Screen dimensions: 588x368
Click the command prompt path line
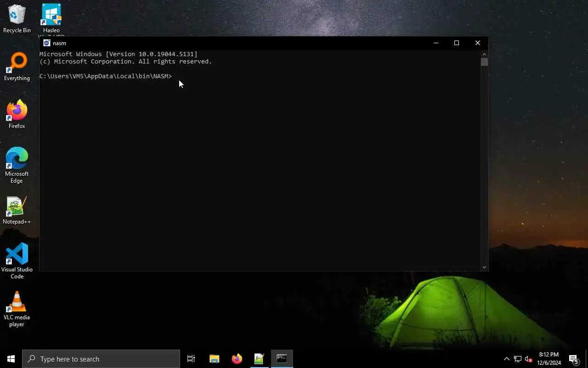point(106,76)
